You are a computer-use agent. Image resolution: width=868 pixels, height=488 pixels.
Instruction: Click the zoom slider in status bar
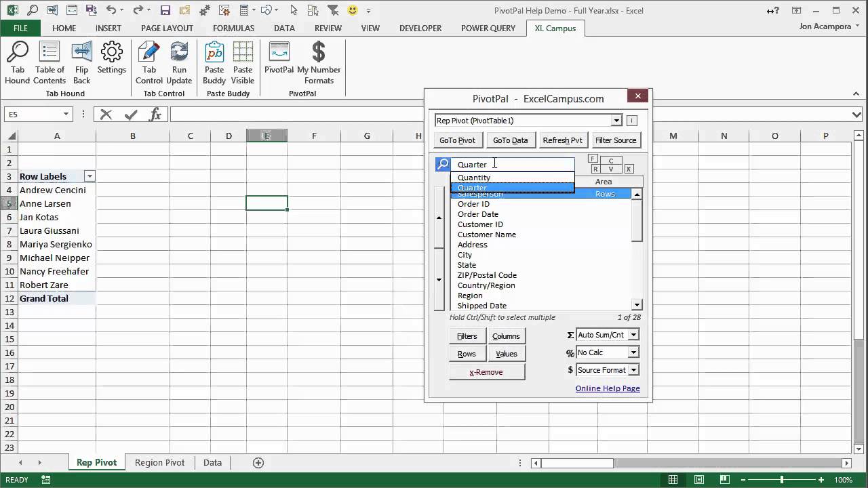click(782, 480)
